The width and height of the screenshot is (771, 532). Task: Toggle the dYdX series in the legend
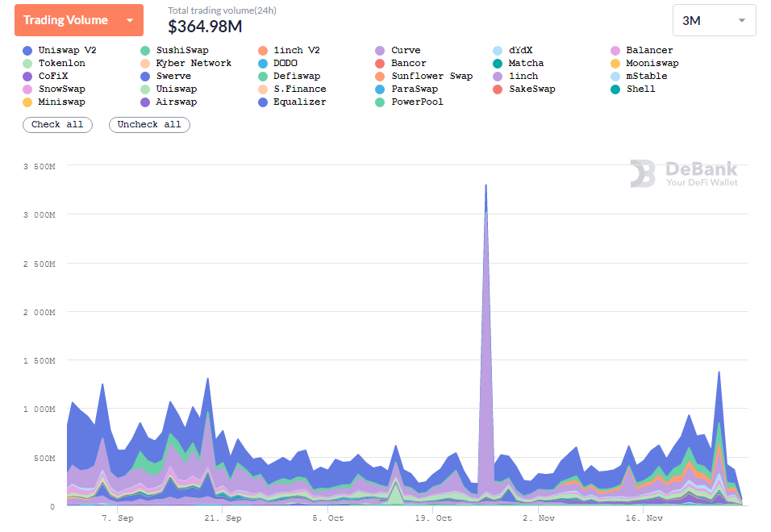click(x=512, y=51)
